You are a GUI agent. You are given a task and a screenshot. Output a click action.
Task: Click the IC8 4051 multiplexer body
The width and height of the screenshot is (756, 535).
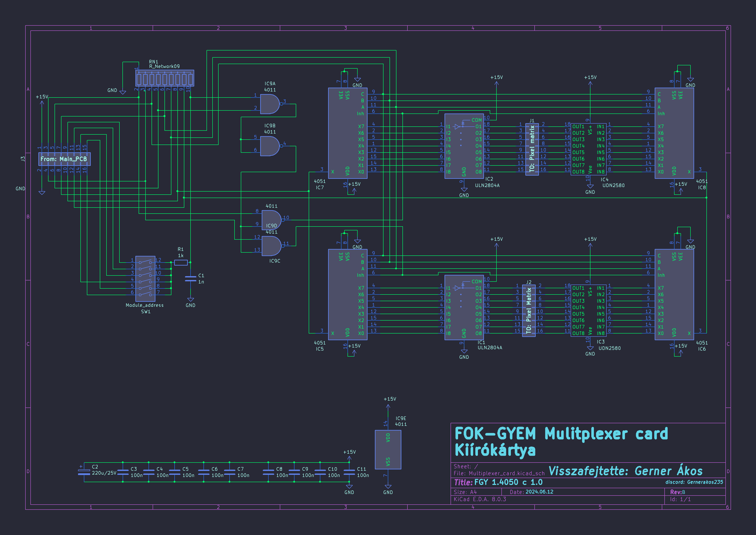[x=674, y=133]
